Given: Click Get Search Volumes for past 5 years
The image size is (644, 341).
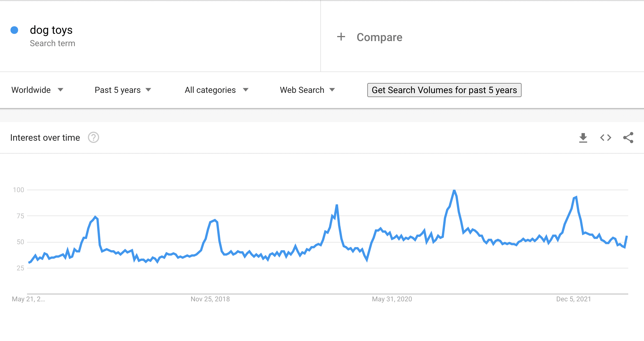Looking at the screenshot, I should 444,90.
